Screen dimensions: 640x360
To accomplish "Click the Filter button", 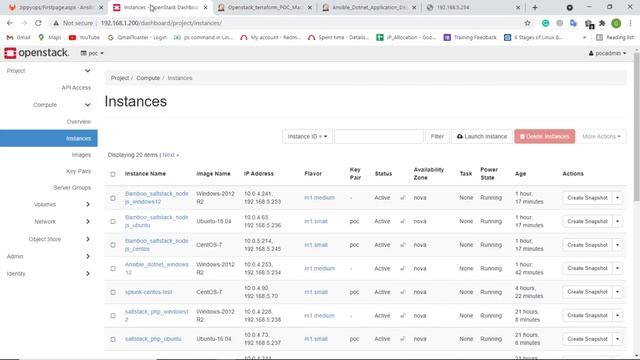I will [437, 136].
